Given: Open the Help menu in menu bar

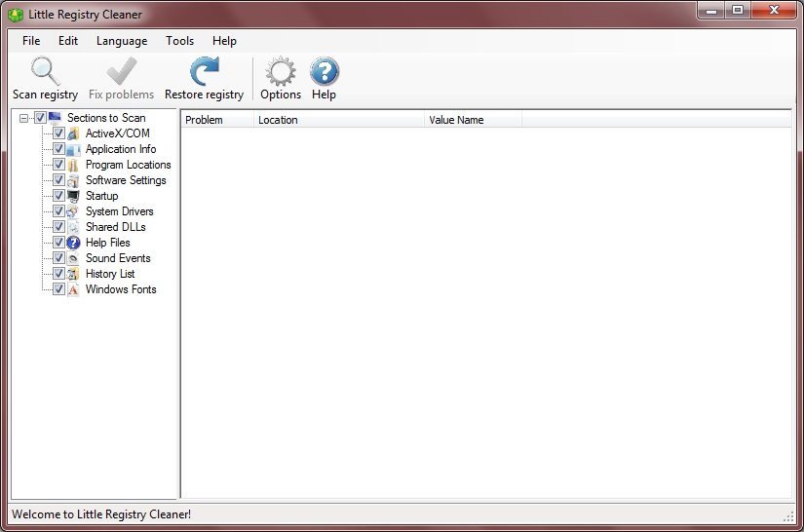Looking at the screenshot, I should point(224,41).
